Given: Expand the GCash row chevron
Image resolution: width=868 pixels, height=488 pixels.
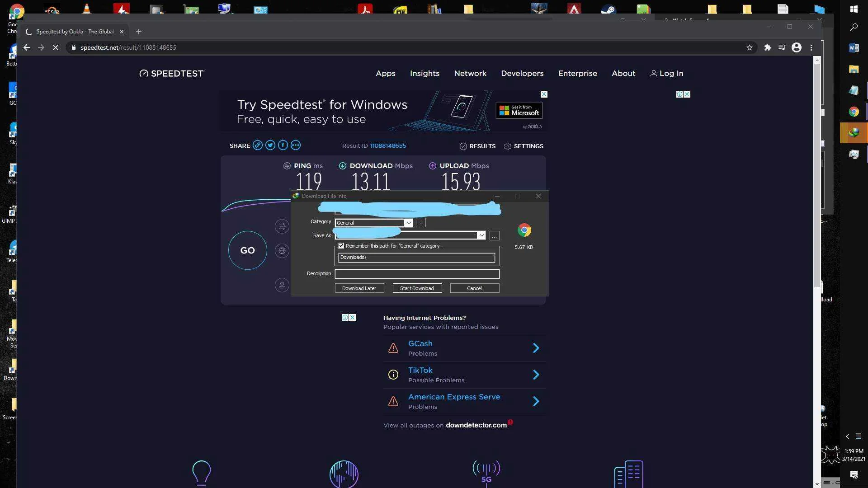Looking at the screenshot, I should click(x=536, y=348).
